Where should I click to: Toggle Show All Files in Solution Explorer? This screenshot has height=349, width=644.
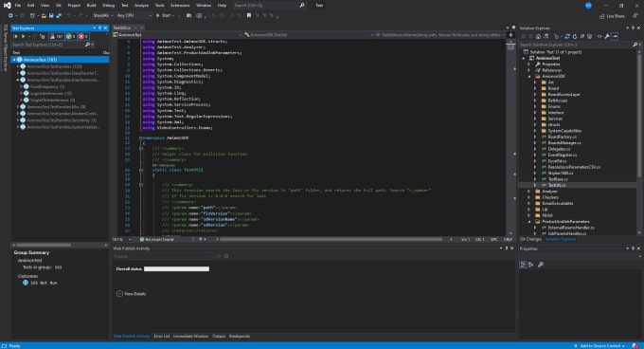589,36
